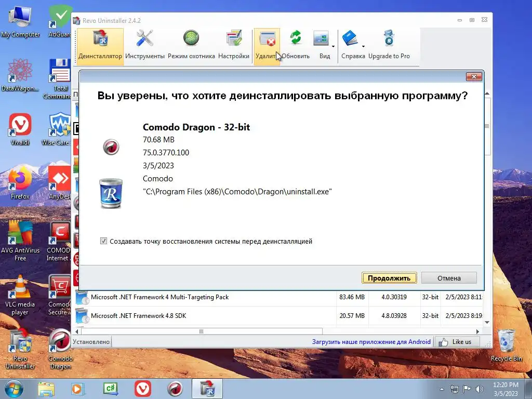Click the Отмена button
532x399 pixels.
tap(449, 278)
